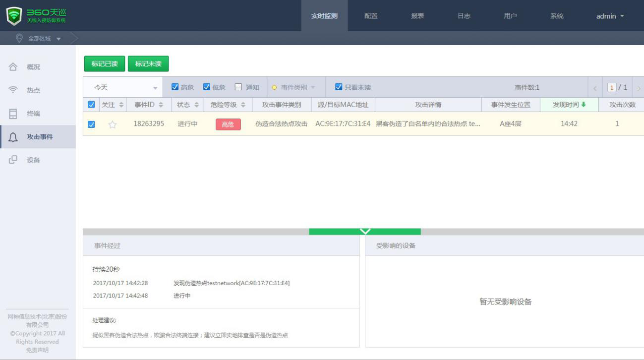
Task: Select 热点 in the sidebar
Action: pyautogui.click(x=38, y=90)
